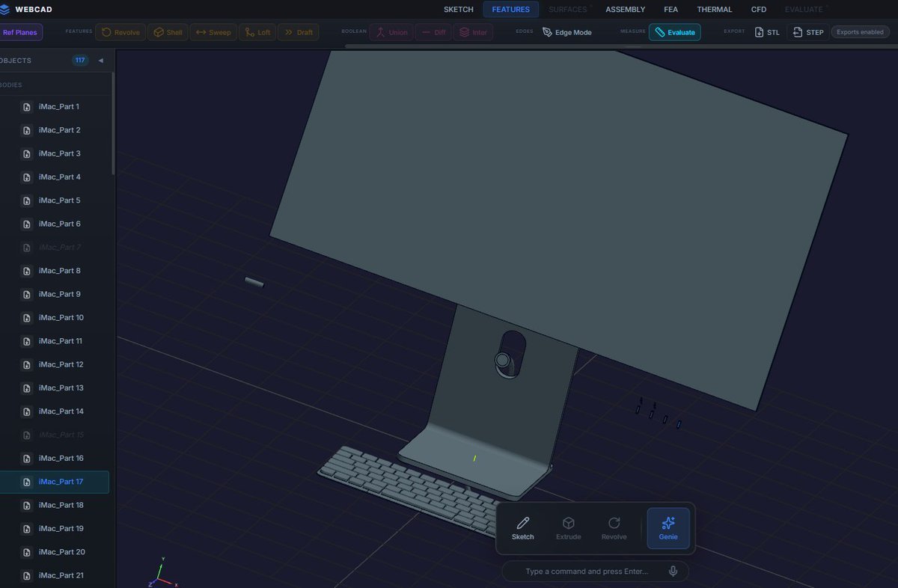898x588 pixels.
Task: Select the dimmed iMac_Part 15 entry
Action: (x=55, y=435)
